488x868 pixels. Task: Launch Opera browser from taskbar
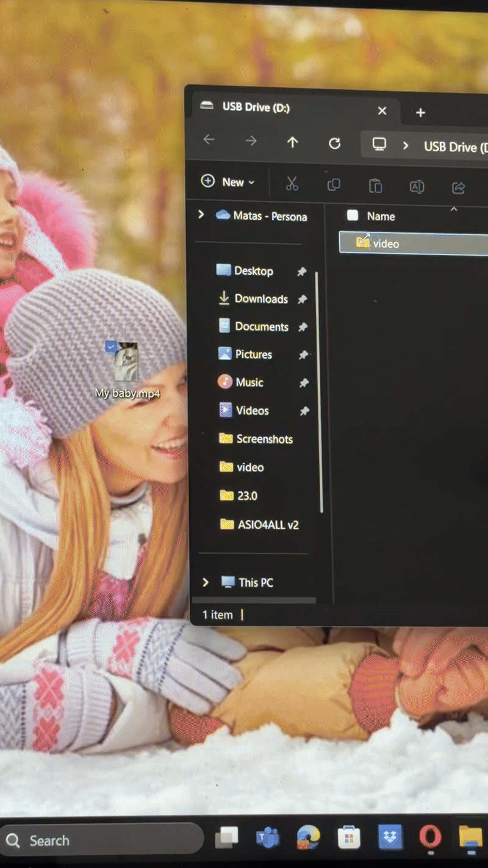[x=430, y=838]
